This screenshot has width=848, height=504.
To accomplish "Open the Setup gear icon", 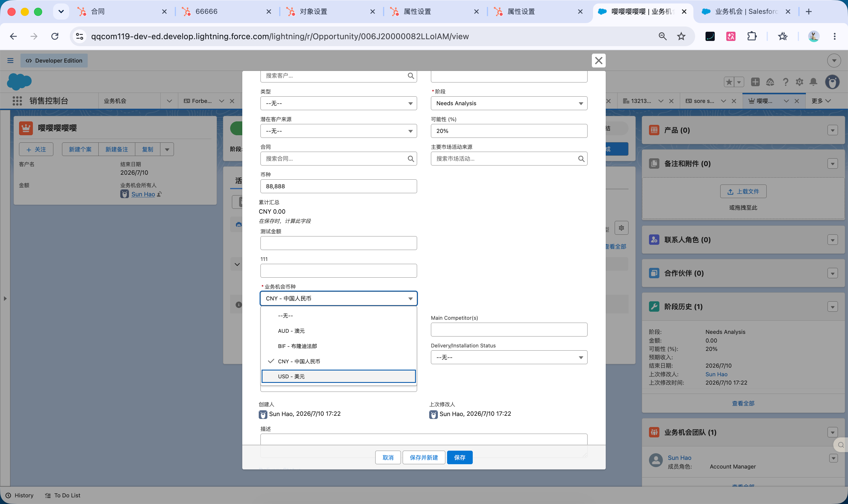I will 800,82.
